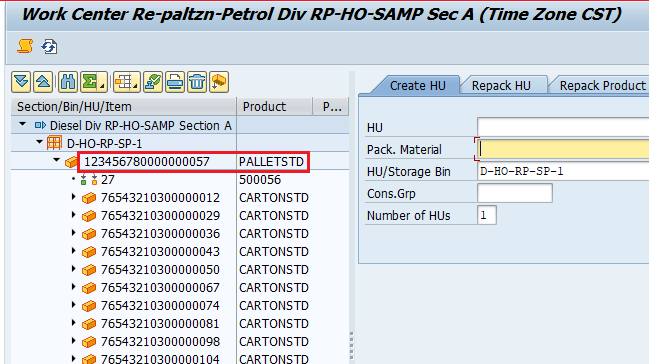Open the Sigma total dropdown arrow
The width and height of the screenshot is (649, 364).
[102, 87]
